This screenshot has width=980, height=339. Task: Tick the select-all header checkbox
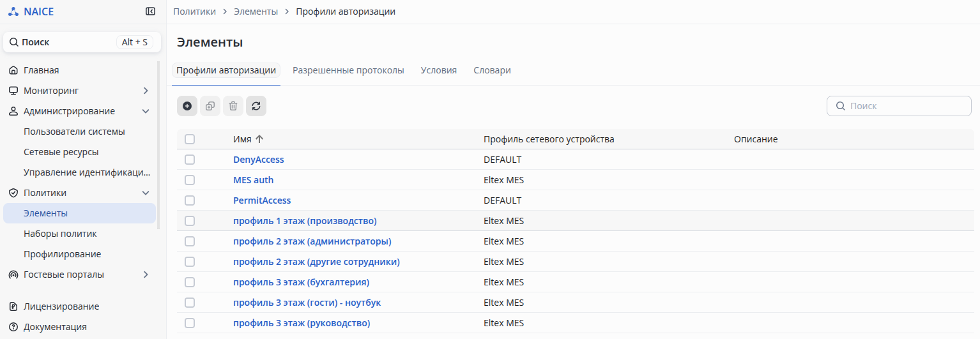click(190, 139)
